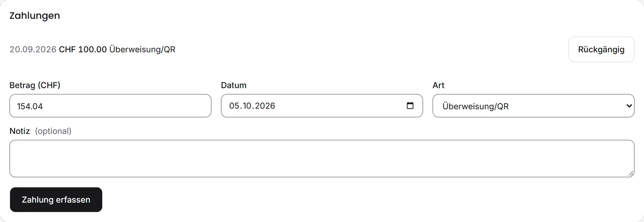Click the Art field label

(x=438, y=85)
